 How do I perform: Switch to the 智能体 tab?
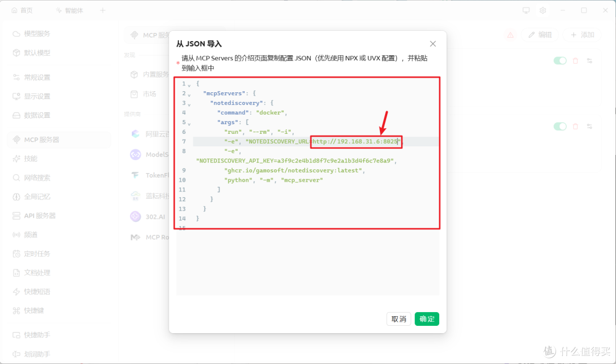(70, 11)
